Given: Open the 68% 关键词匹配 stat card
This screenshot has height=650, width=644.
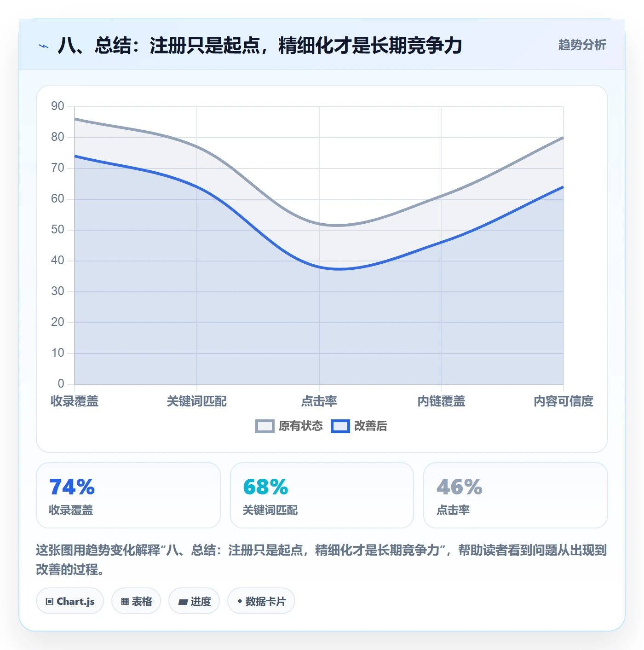Looking at the screenshot, I should tap(322, 495).
